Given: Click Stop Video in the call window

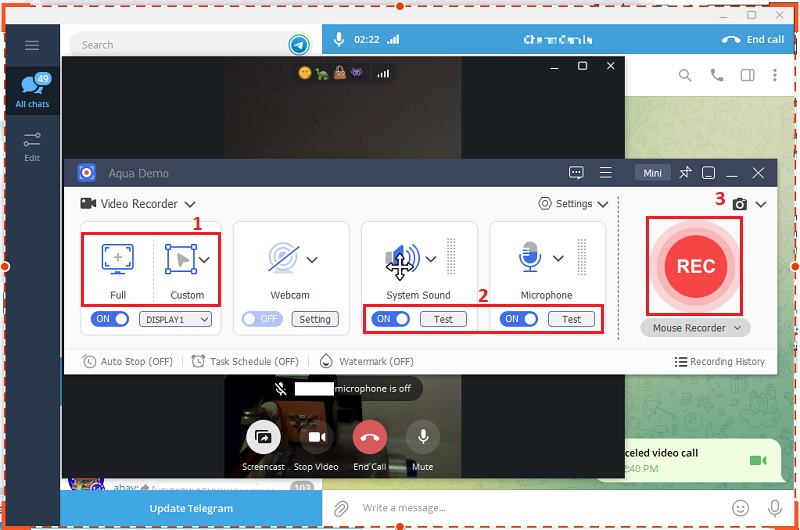Looking at the screenshot, I should [316, 437].
